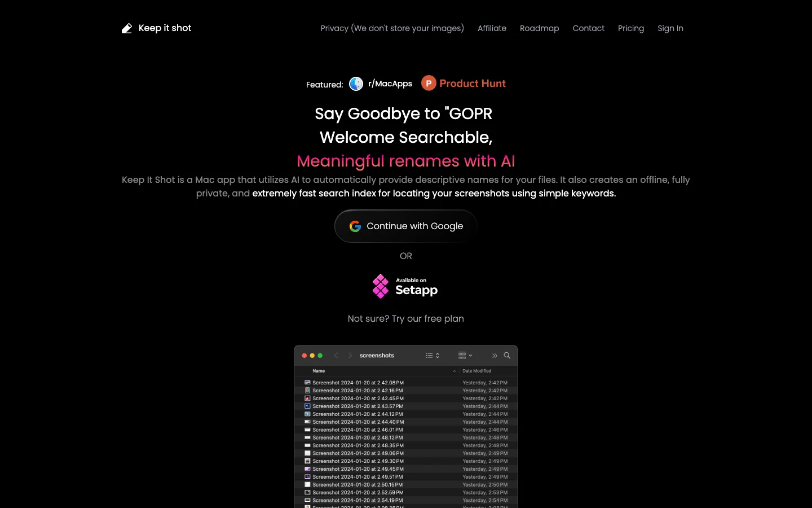Go to the Affiliate page

coord(492,28)
